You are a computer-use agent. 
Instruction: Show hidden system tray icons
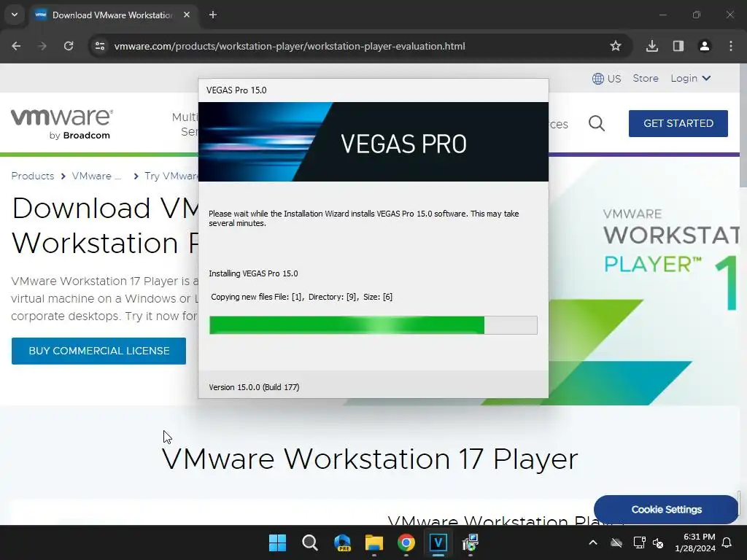[x=592, y=542]
